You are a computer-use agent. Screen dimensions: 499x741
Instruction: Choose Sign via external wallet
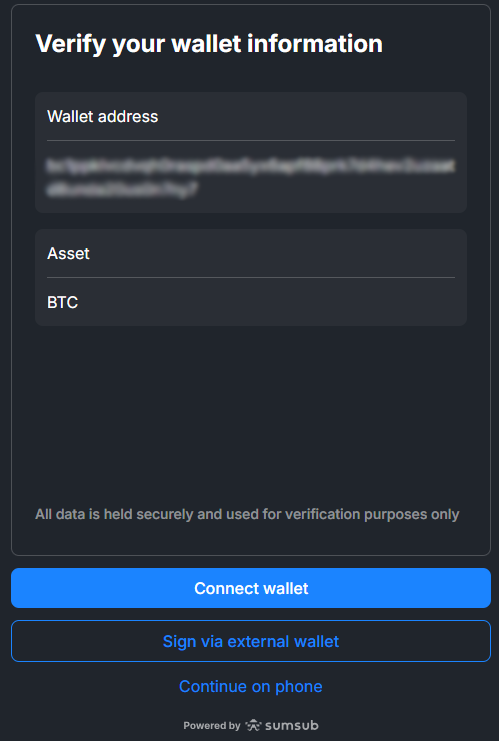click(x=251, y=641)
